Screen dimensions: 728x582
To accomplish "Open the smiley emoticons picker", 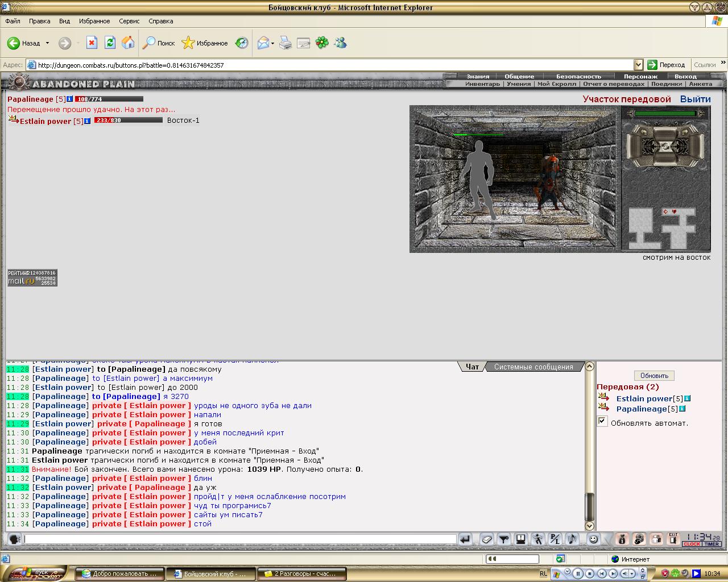I will (593, 539).
